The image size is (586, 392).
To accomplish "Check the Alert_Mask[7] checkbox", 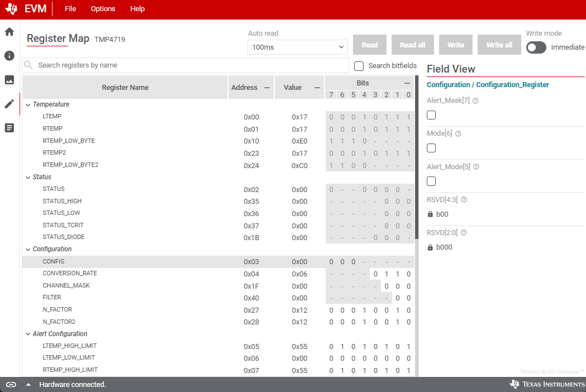I will click(x=431, y=115).
